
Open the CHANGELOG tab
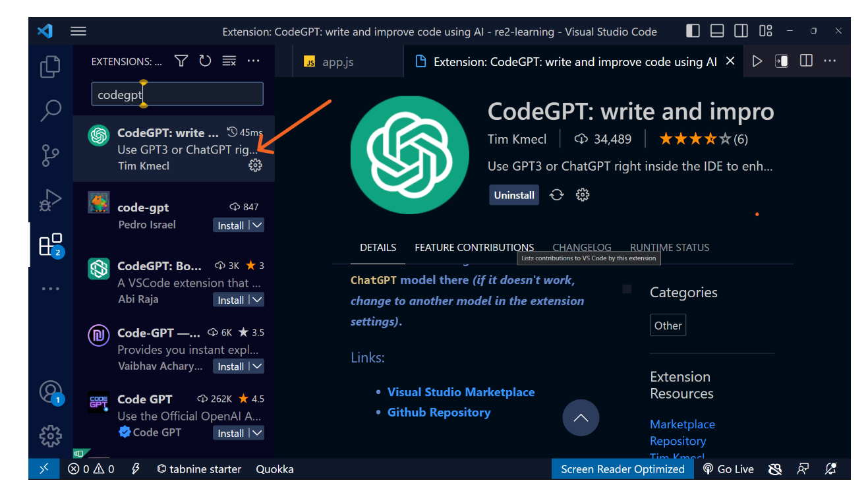point(582,248)
